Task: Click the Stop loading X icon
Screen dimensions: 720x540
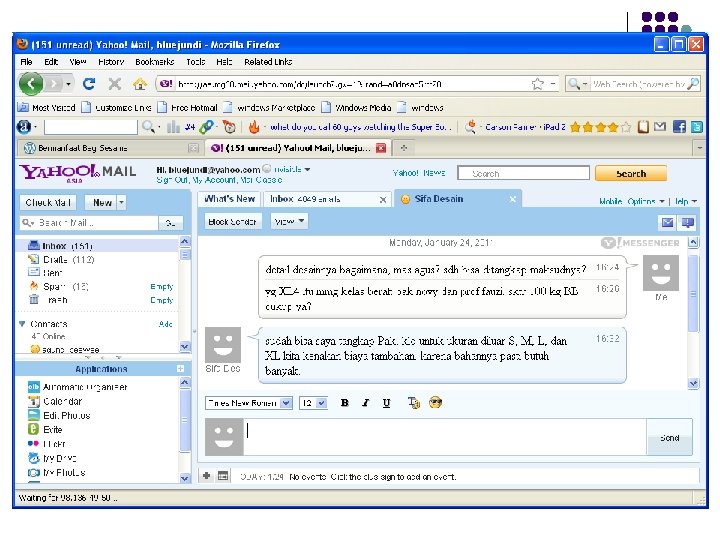Action: click(x=115, y=84)
